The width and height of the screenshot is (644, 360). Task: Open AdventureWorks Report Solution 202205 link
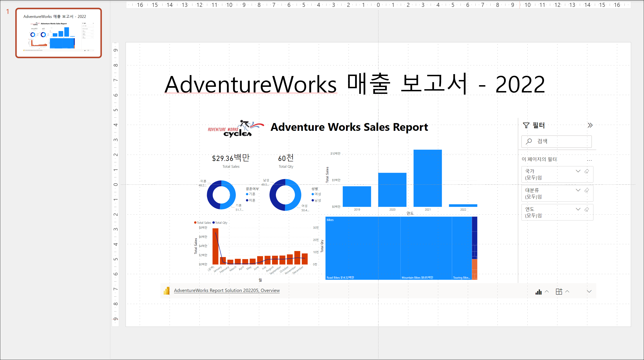coord(227,290)
